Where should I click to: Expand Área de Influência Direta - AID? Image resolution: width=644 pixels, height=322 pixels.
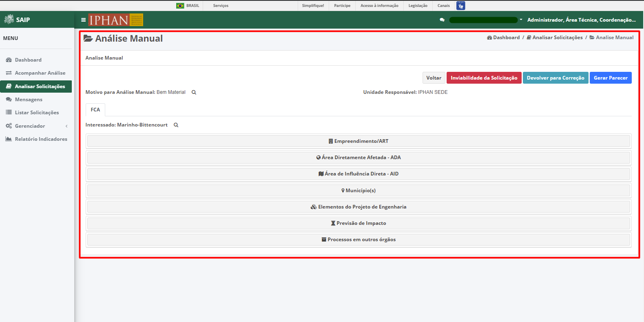(359, 174)
